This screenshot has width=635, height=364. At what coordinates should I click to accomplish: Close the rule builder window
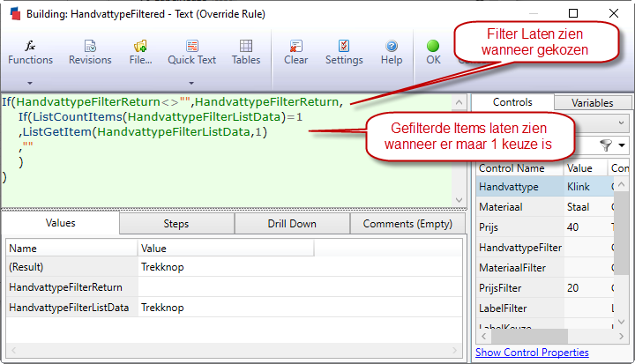pyautogui.click(x=614, y=13)
